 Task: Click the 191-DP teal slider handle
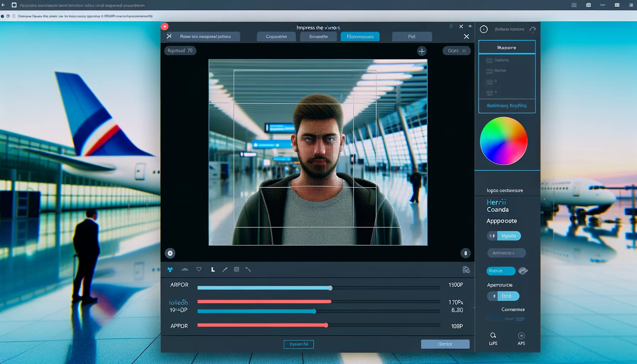(x=314, y=311)
